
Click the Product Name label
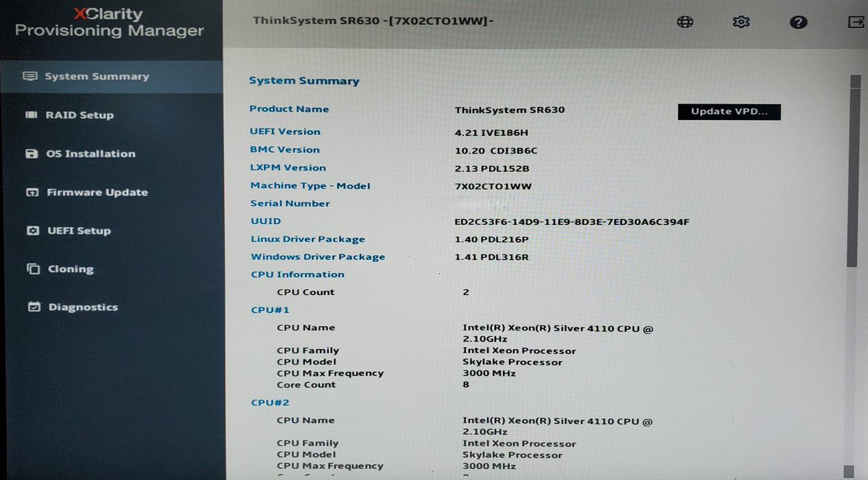(289, 109)
